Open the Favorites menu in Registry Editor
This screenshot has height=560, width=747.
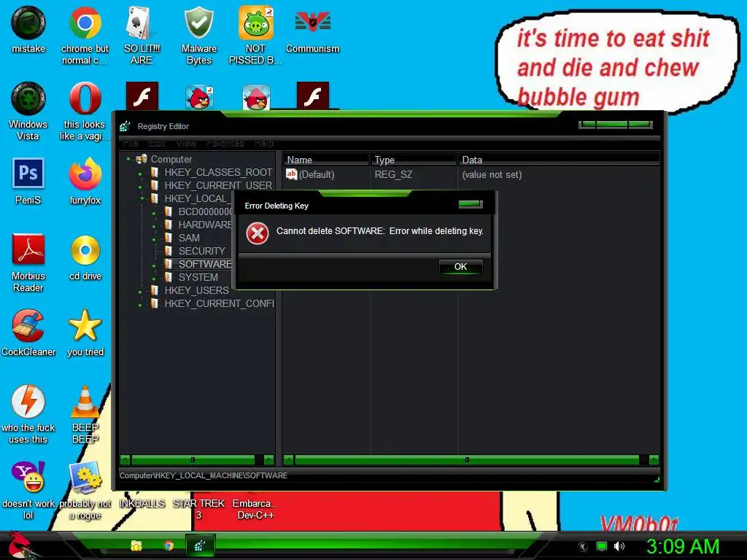point(225,144)
